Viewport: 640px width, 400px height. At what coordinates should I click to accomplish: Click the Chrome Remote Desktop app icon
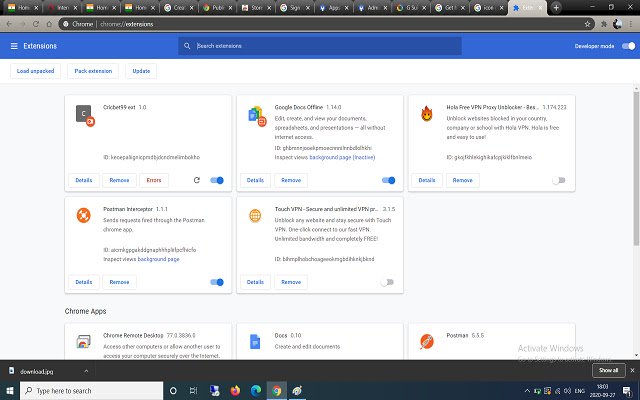tap(83, 342)
